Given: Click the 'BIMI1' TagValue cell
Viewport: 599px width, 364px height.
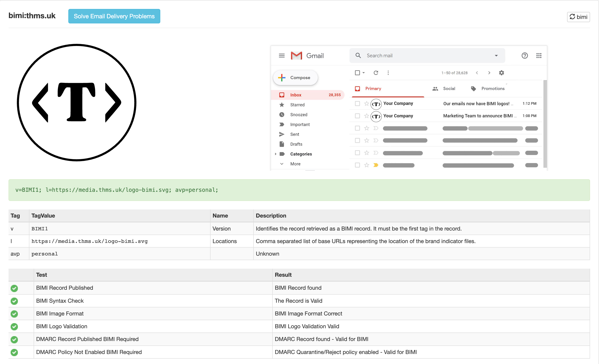Looking at the screenshot, I should [119, 229].
